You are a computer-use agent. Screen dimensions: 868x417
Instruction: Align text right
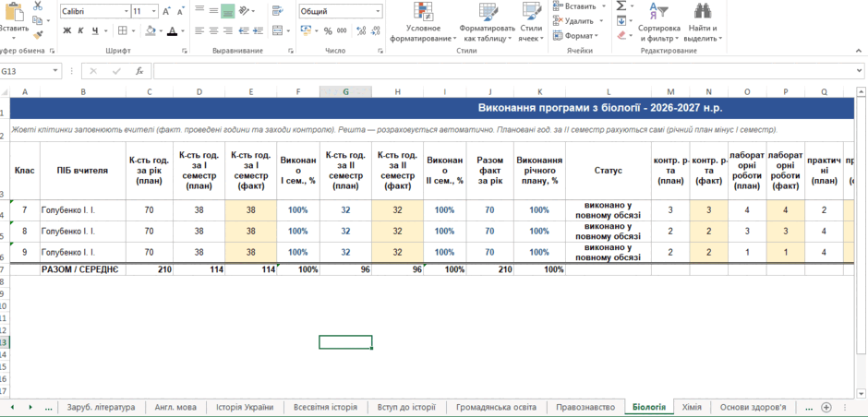point(227,30)
